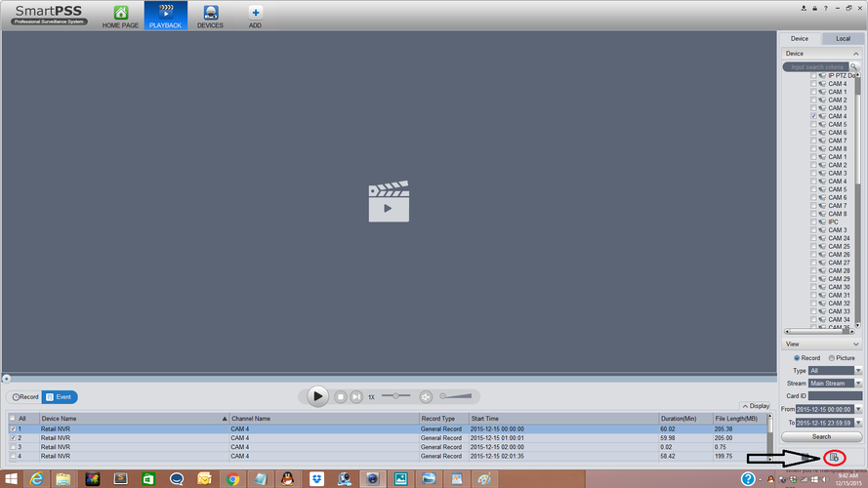
Task: Open the Devices icon in top toolbar
Action: pyautogui.click(x=210, y=15)
